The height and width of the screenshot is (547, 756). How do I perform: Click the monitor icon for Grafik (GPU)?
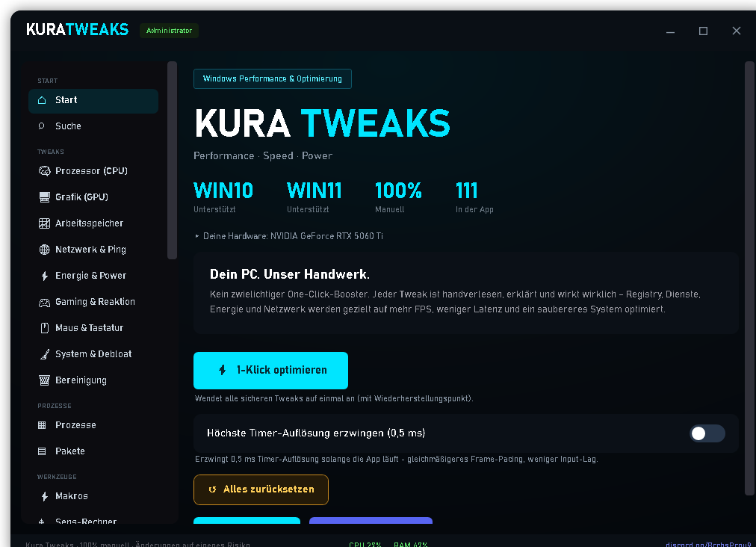pos(44,197)
